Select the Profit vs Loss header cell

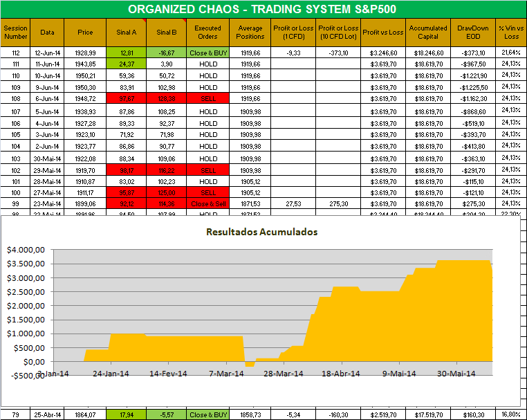click(x=383, y=33)
